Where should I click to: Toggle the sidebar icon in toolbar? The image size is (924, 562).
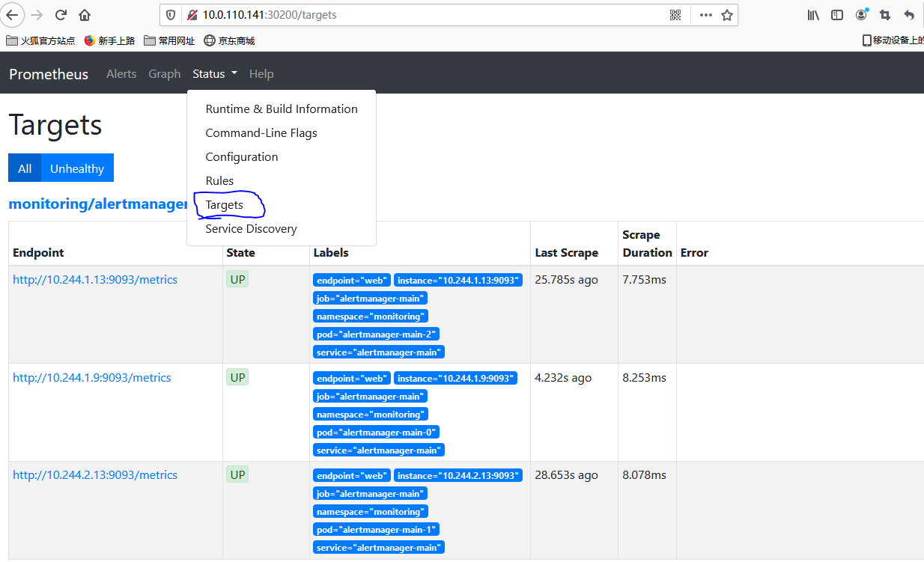point(837,15)
